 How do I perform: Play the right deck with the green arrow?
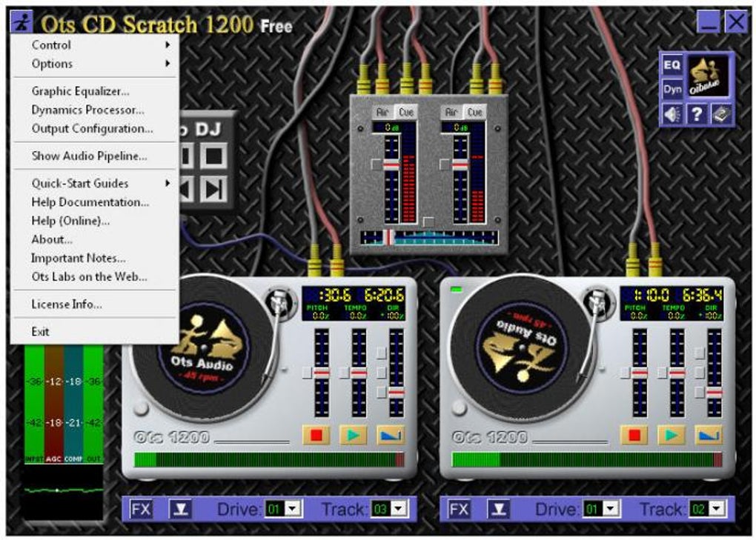672,435
